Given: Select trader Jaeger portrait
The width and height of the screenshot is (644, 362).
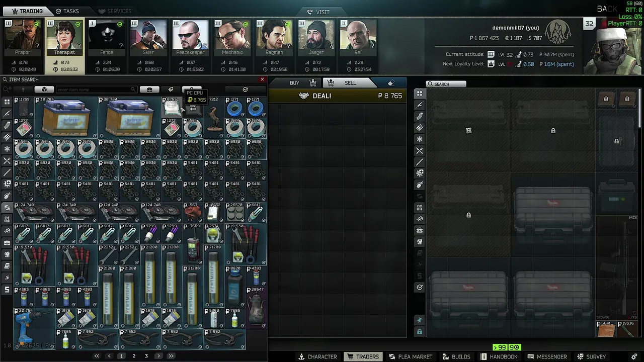Looking at the screenshot, I should (316, 38).
